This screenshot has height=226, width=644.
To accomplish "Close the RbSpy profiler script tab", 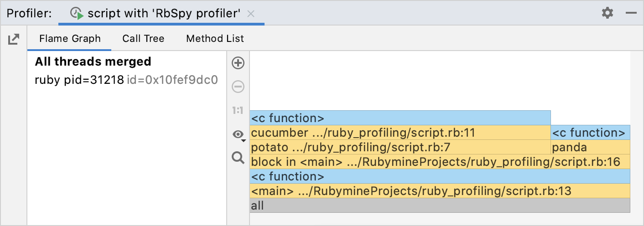I will [x=250, y=14].
